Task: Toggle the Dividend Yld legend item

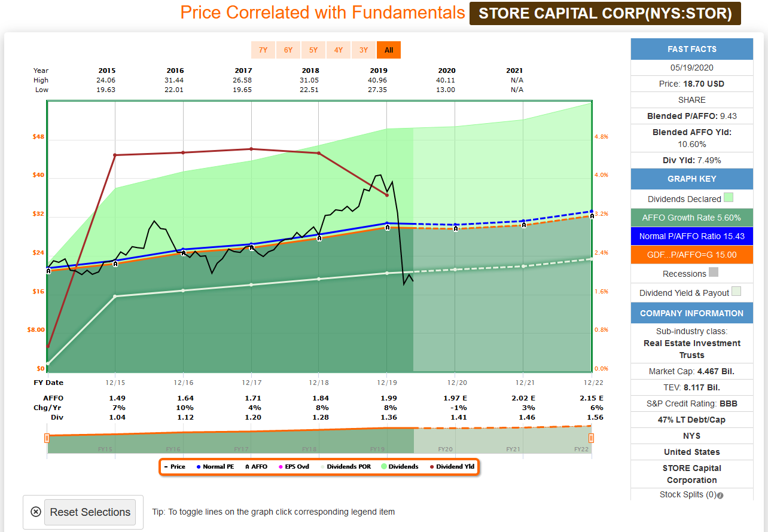Action: pyautogui.click(x=452, y=466)
